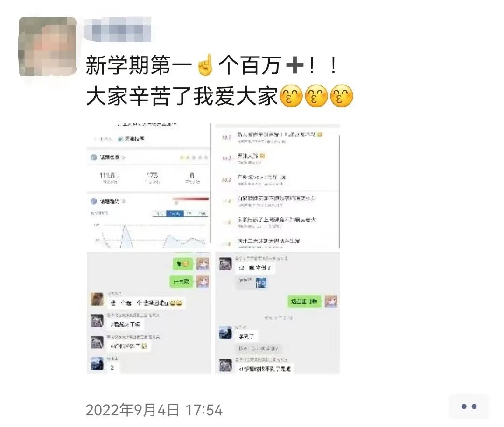The width and height of the screenshot is (504, 427).
Task: Click the 2022年9月4日 17:54 timestamp
Action: pyautogui.click(x=154, y=410)
